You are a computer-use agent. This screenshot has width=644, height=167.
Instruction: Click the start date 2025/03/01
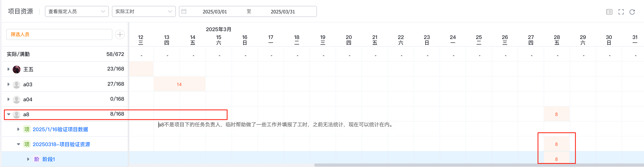coord(215,12)
